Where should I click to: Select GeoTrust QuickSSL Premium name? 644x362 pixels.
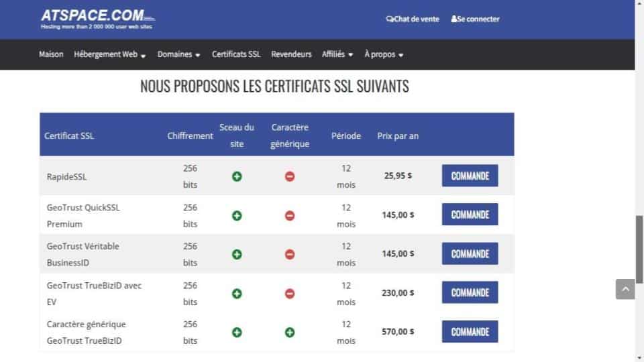point(83,215)
